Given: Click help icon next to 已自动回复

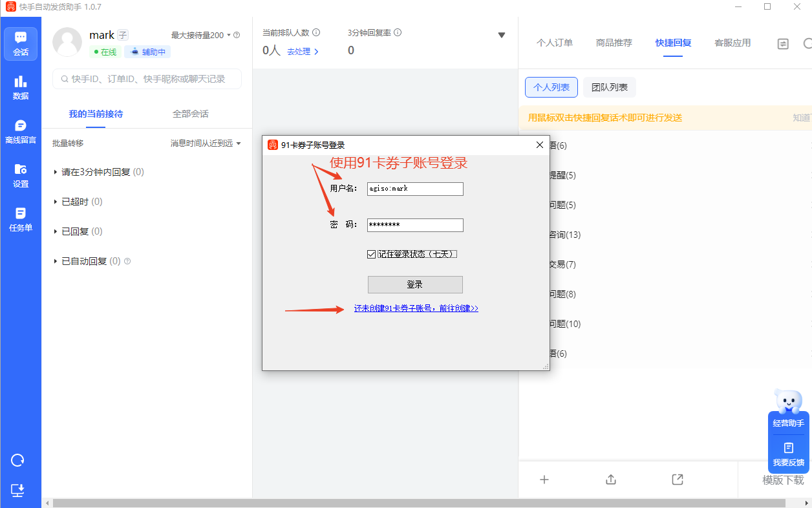Looking at the screenshot, I should (127, 261).
